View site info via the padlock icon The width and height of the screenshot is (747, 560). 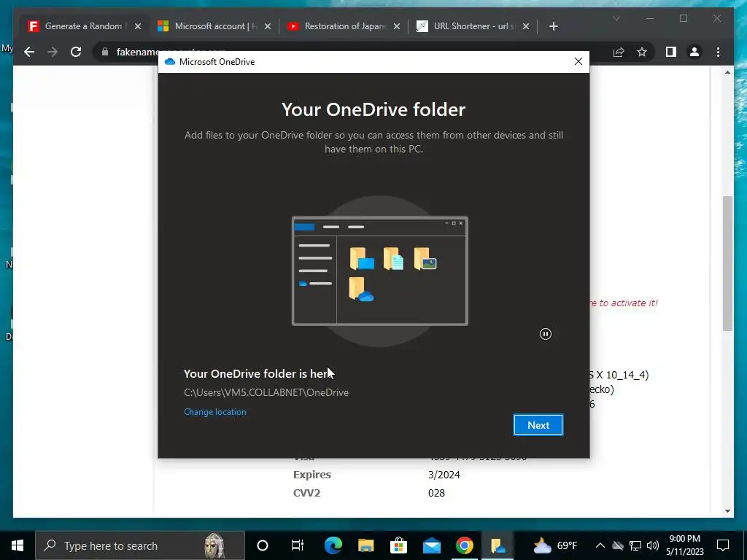[105, 52]
